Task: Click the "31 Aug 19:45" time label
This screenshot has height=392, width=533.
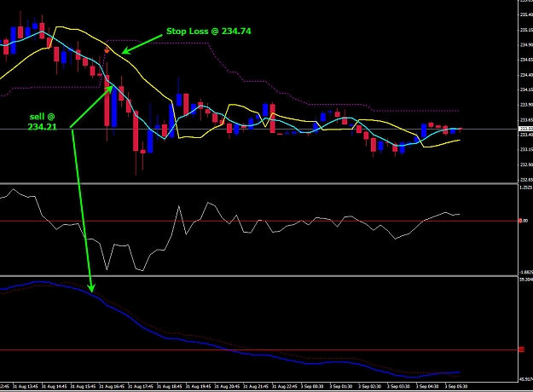Action: [198, 387]
